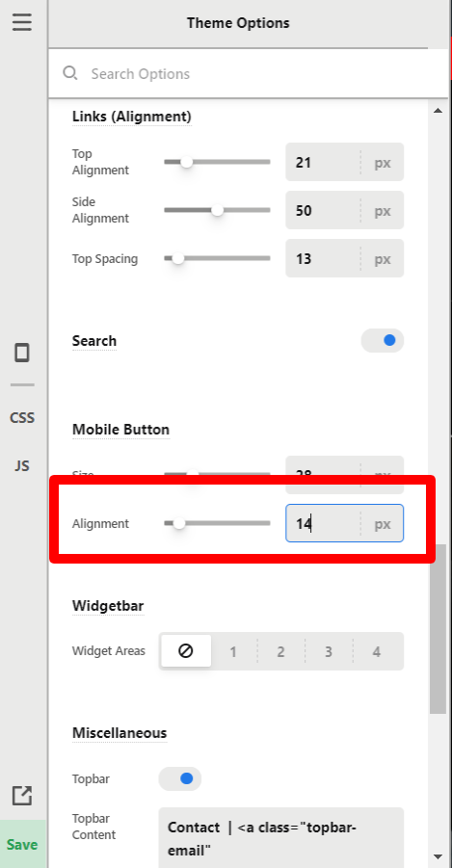The width and height of the screenshot is (452, 868).
Task: Click the Top Spacing value field
Action: pyautogui.click(x=344, y=258)
